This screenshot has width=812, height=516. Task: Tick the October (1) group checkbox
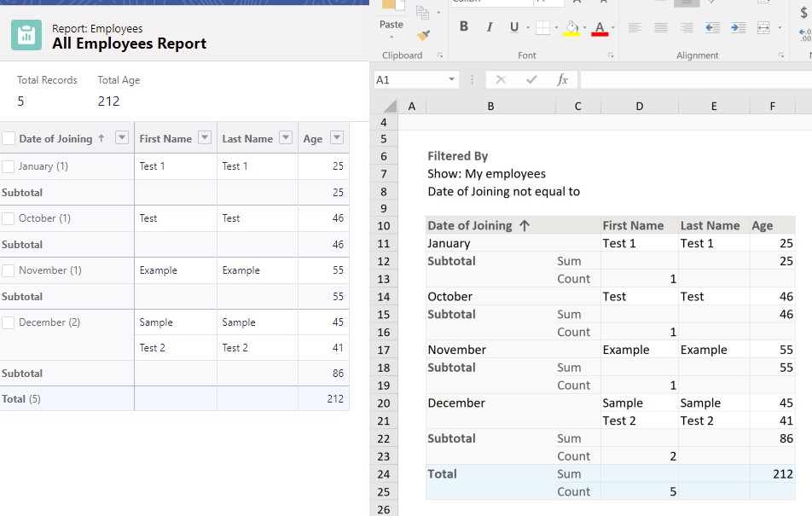pos(9,218)
